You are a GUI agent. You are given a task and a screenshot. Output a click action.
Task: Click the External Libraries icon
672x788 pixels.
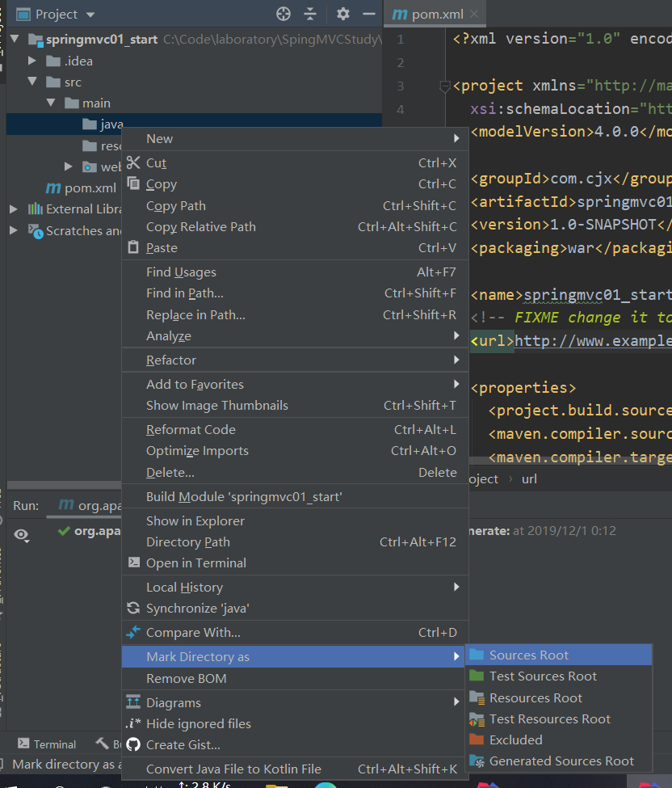pos(36,209)
